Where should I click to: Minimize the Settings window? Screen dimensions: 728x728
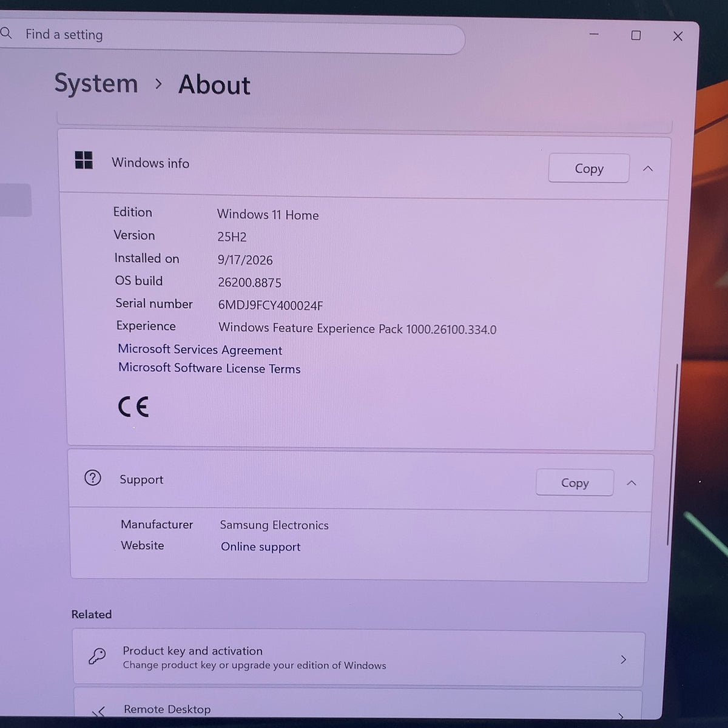point(594,35)
